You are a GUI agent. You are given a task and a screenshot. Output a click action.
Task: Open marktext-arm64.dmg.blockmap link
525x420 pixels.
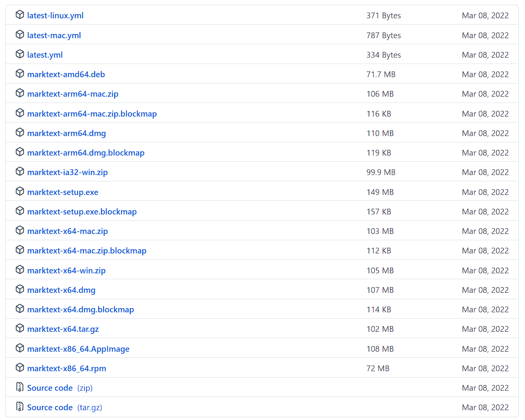[86, 153]
